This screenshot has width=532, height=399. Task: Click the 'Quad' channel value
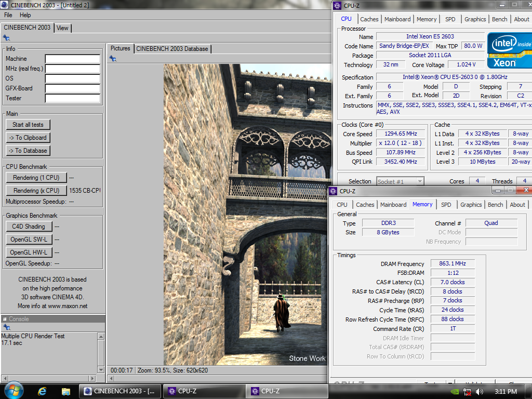click(x=491, y=223)
